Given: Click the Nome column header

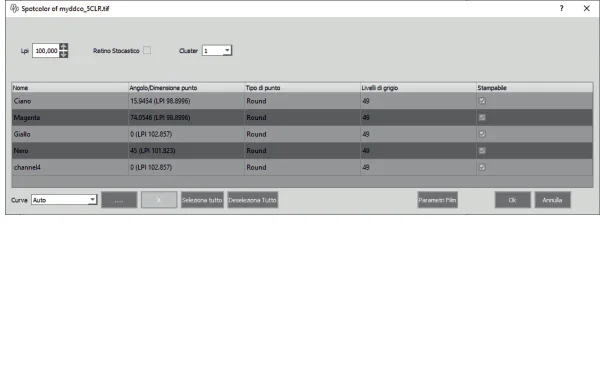Looking at the screenshot, I should 70,88.
